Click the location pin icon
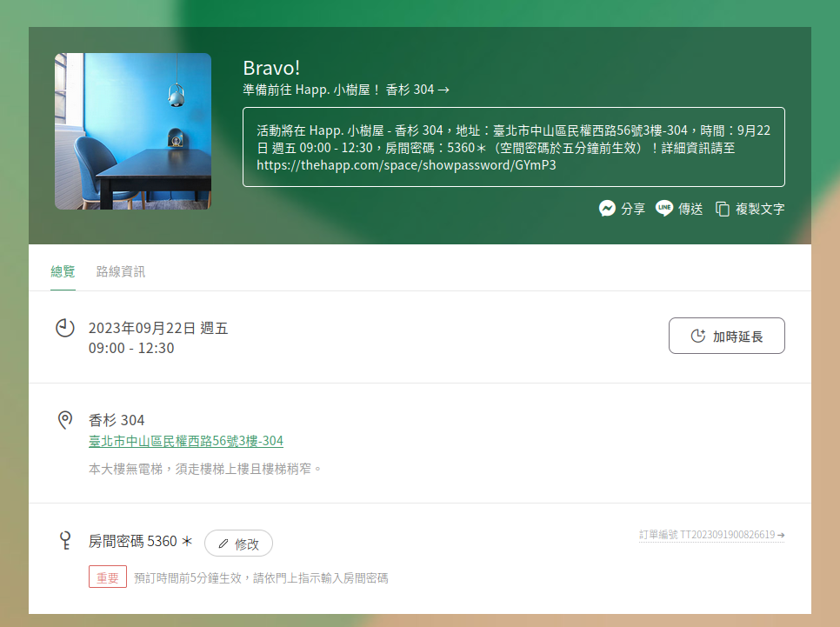 click(x=64, y=421)
